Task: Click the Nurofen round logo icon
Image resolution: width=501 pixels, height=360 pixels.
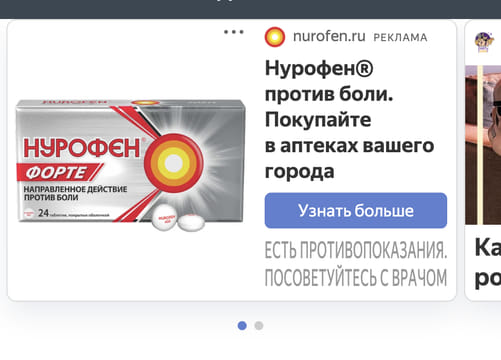Action: [x=275, y=37]
